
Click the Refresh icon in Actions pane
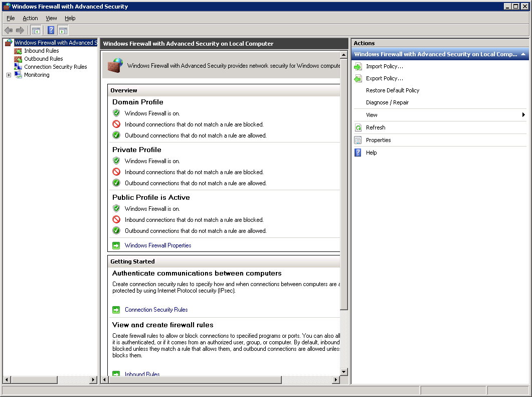click(358, 127)
